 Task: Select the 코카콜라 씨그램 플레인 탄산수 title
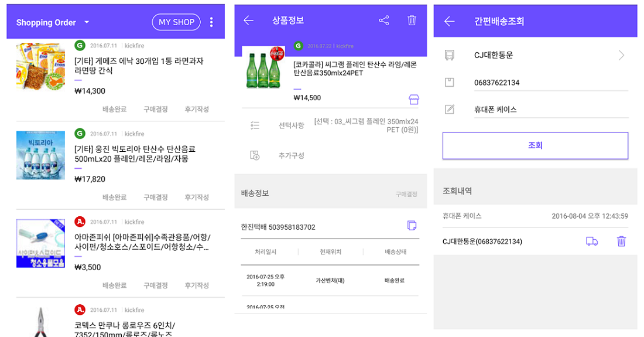pyautogui.click(x=355, y=69)
